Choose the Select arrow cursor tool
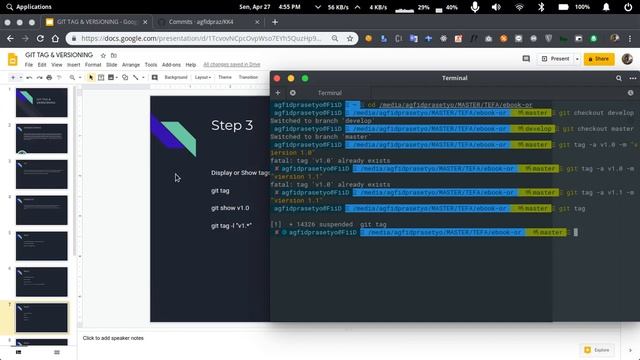This screenshot has width=640, height=360. 91,77
